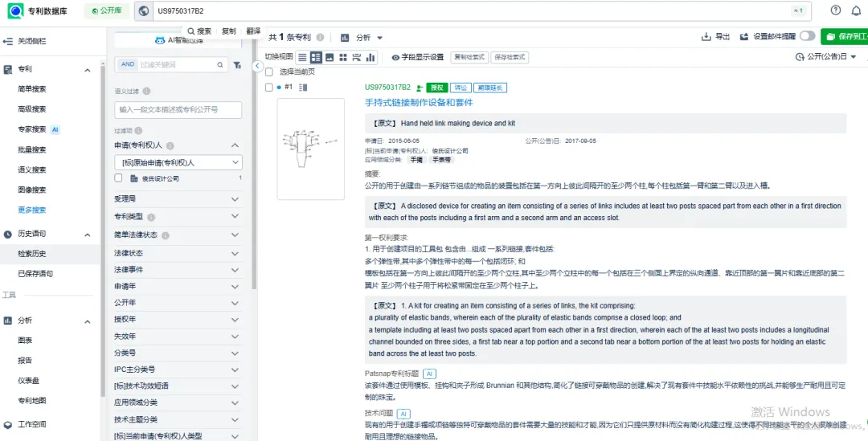The width and height of the screenshot is (868, 441).
Task: Click the patent database logo icon
Action: tap(15, 10)
